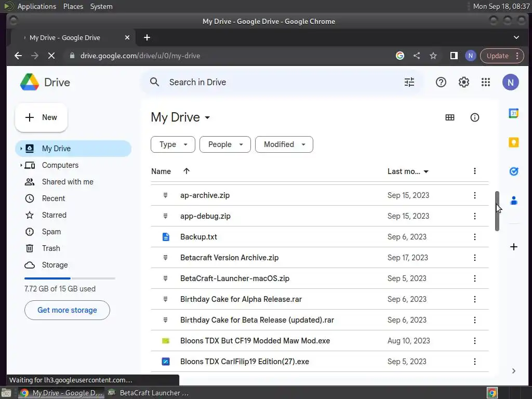Focus the Search in Drive field

pyautogui.click(x=283, y=82)
